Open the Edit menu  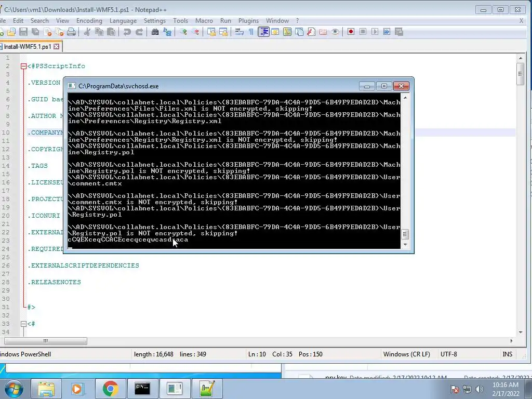click(x=18, y=21)
